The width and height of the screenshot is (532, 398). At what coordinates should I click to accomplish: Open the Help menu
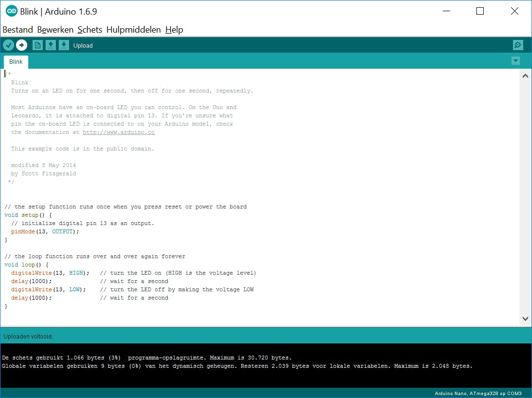pos(174,30)
